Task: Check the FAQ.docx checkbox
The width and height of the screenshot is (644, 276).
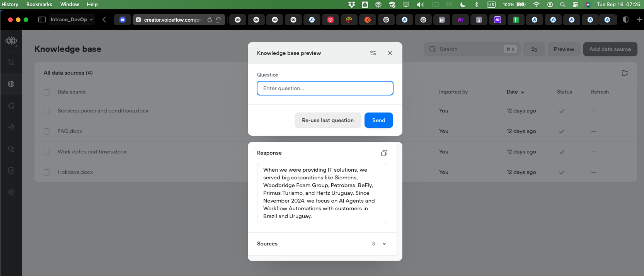Action: tap(47, 131)
